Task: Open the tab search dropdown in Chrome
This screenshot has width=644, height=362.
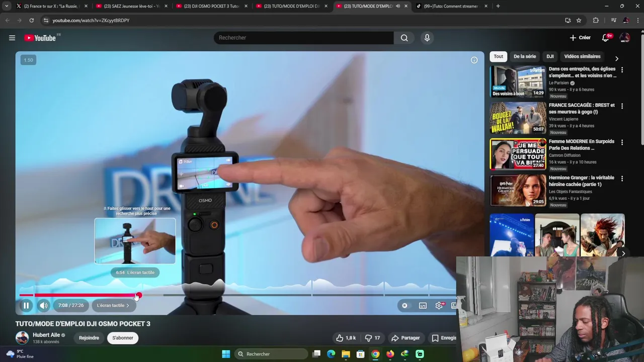Action: [7, 6]
